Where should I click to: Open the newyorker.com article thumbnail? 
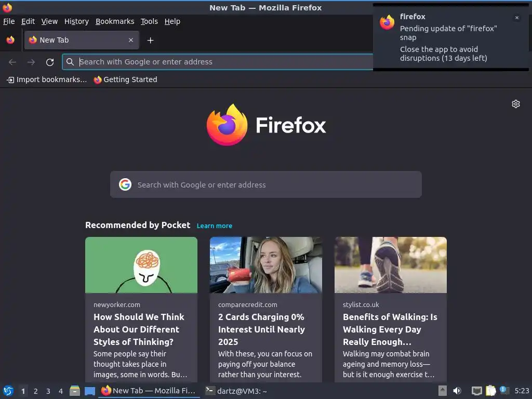[x=141, y=265]
